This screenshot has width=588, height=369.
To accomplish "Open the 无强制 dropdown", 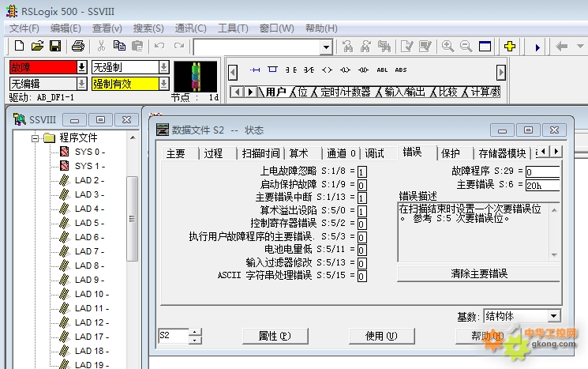I will [x=163, y=67].
